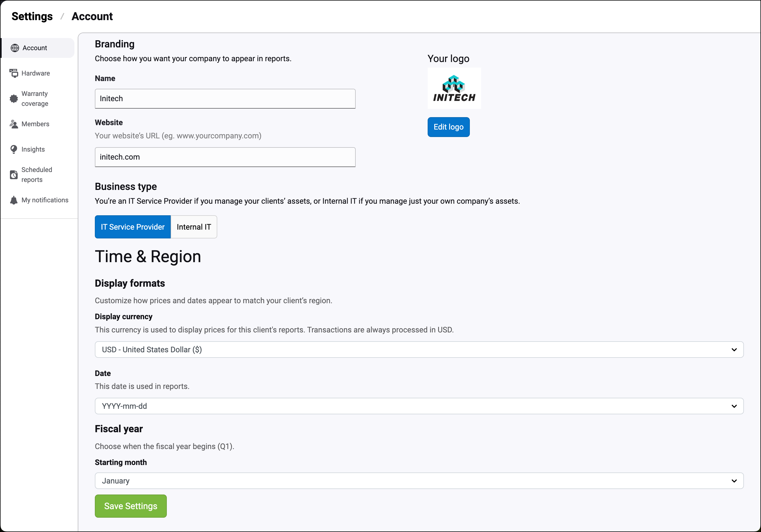The height and width of the screenshot is (532, 761).
Task: Click Settings in the breadcrumb
Action: 32,16
